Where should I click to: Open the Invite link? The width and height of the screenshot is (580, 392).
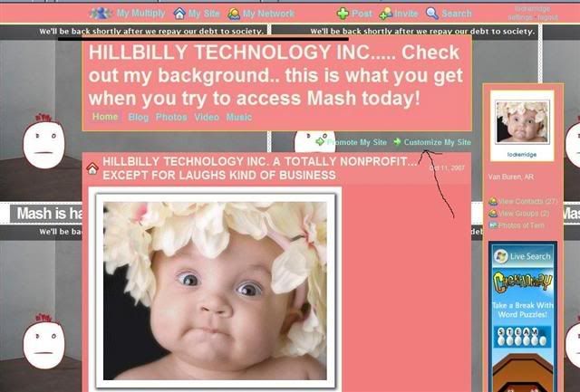(x=406, y=14)
